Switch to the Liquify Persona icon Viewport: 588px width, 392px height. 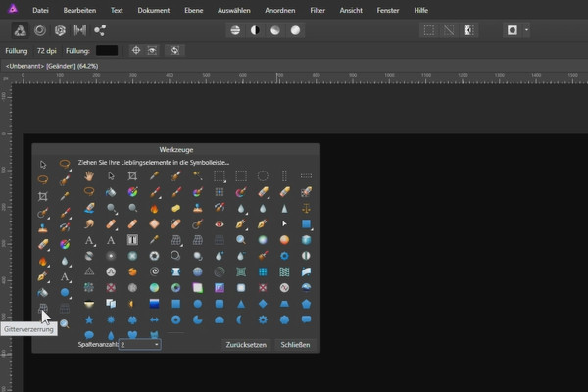[40, 30]
